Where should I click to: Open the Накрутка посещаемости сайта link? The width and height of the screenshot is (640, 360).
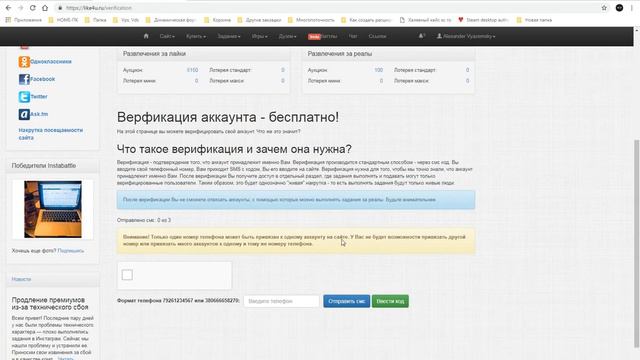(51, 134)
